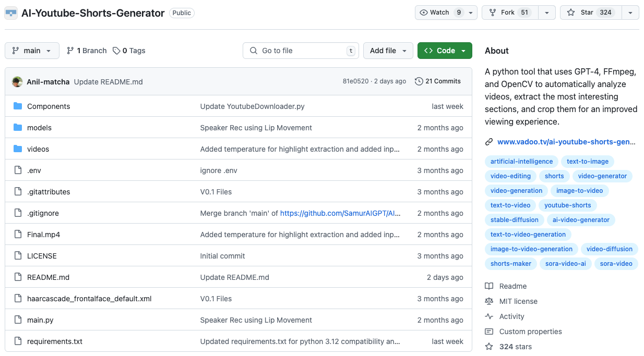Open the green Code dropdown
Screen dimensions: 644x356
pyautogui.click(x=445, y=51)
